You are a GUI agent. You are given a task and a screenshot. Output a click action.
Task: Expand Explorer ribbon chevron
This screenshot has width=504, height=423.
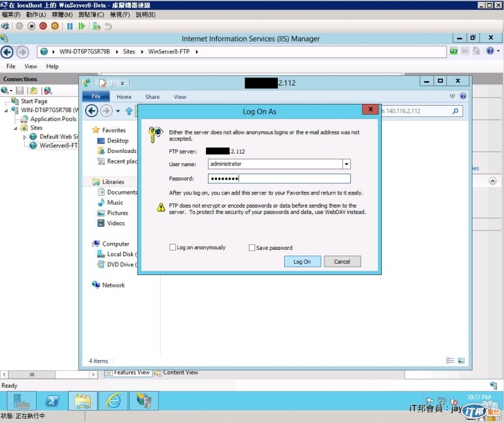(x=452, y=96)
